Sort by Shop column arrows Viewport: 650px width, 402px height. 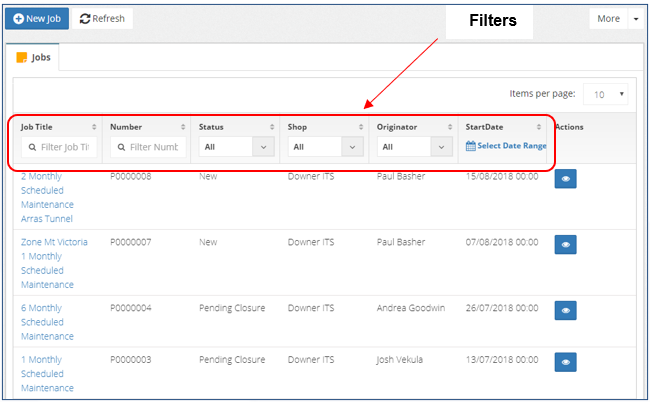(361, 127)
